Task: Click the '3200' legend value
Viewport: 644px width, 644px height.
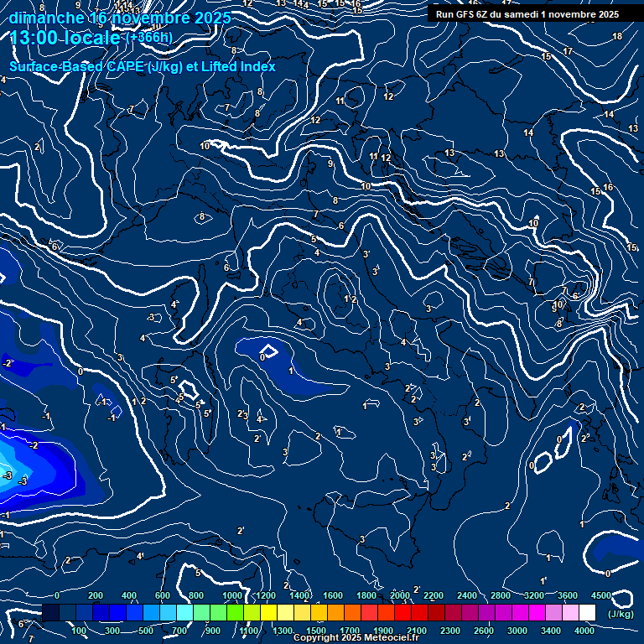Action: [534, 595]
